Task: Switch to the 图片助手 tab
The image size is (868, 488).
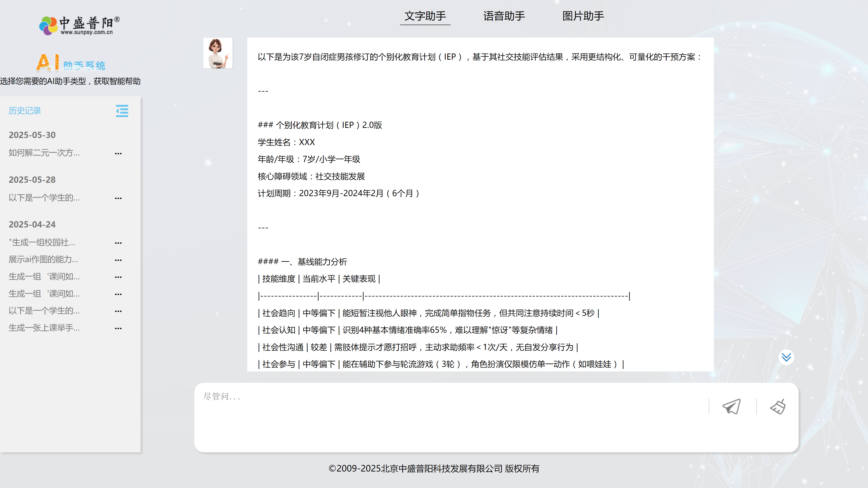Action: coord(583,16)
